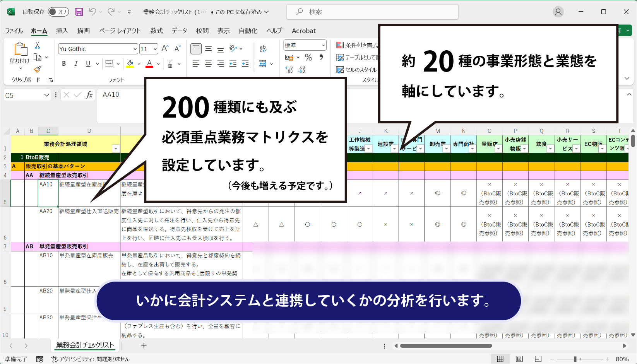Click the Undo arrow icon

92,12
